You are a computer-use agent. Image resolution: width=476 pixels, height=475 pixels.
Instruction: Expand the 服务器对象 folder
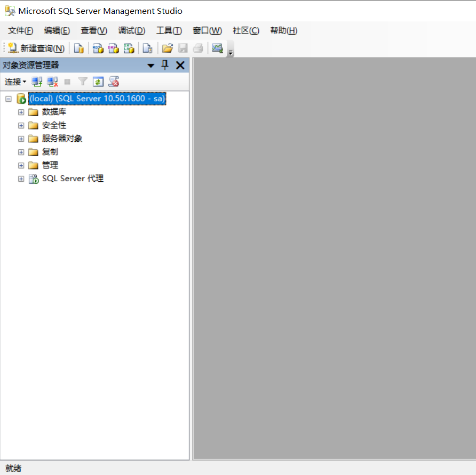pos(21,139)
